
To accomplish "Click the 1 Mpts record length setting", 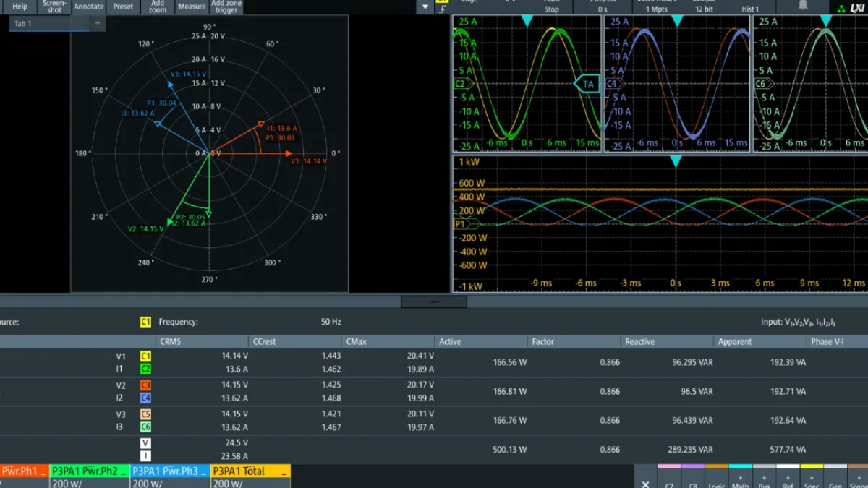I will tap(657, 9).
